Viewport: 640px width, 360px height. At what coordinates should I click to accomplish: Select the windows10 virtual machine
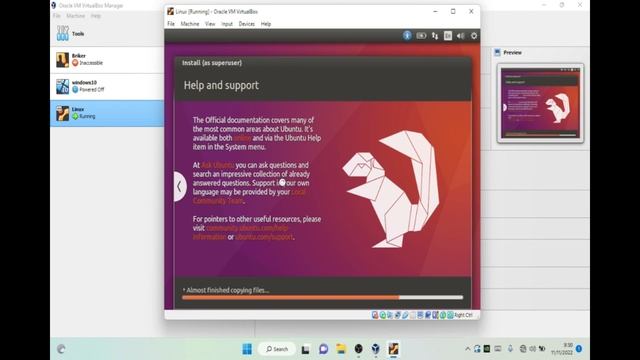(107, 86)
